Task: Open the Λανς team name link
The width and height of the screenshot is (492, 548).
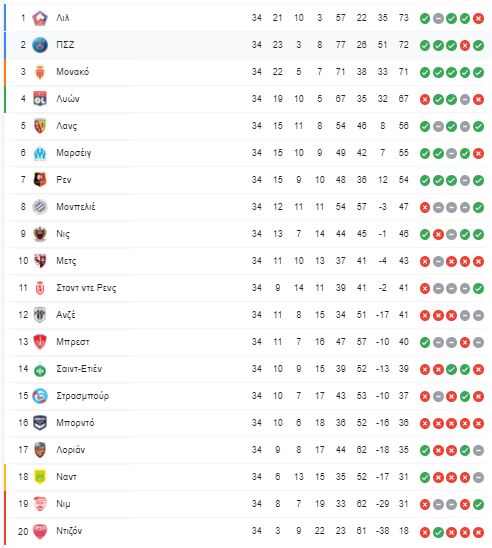Action: (67, 126)
